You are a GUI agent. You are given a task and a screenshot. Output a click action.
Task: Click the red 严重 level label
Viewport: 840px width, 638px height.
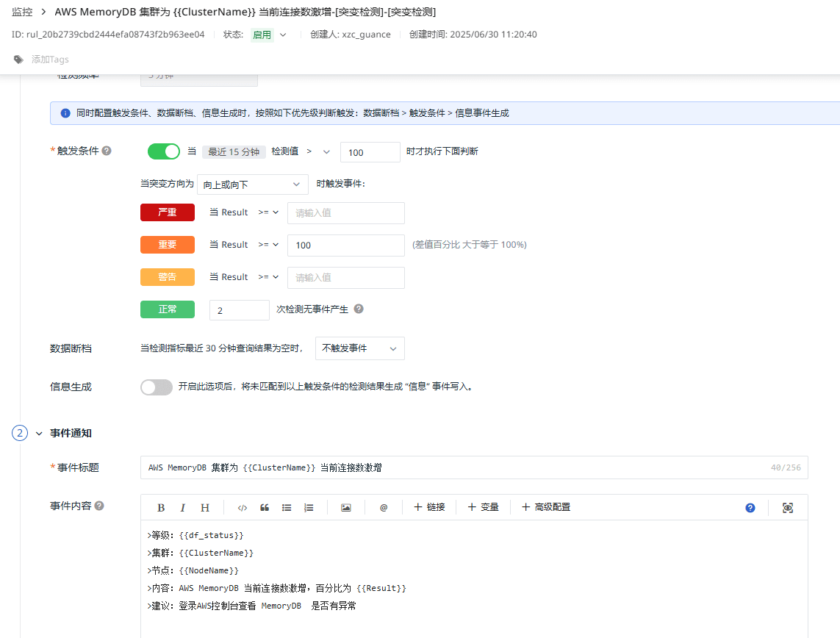click(x=168, y=212)
